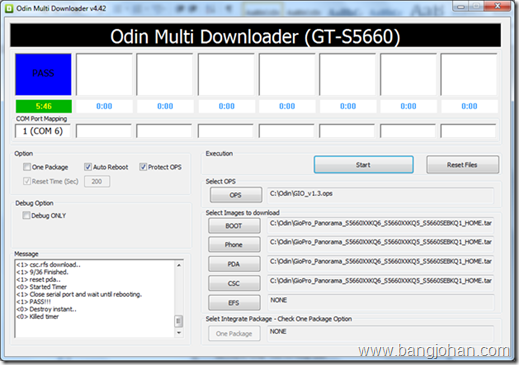Enable the Debug ONLY checkbox
The width and height of the screenshot is (519, 365).
click(x=26, y=215)
